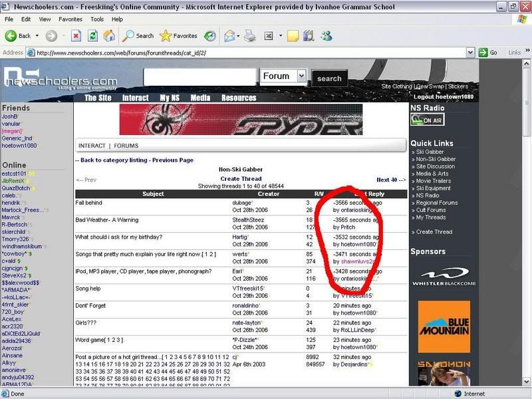Image resolution: width=532 pixels, height=399 pixels.
Task: Click the page vertical scrollbar down arrow
Action: pos(526,383)
